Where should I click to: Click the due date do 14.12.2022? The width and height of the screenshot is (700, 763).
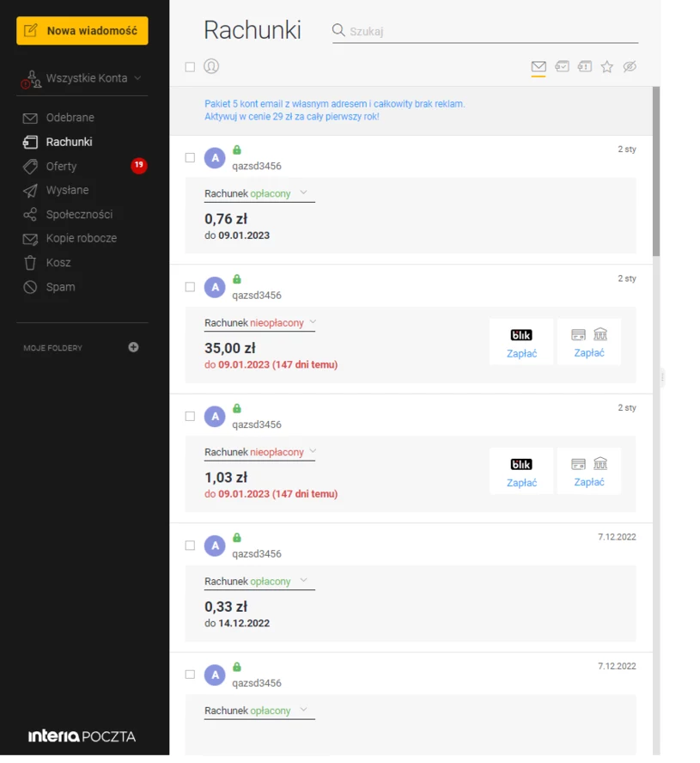237,623
